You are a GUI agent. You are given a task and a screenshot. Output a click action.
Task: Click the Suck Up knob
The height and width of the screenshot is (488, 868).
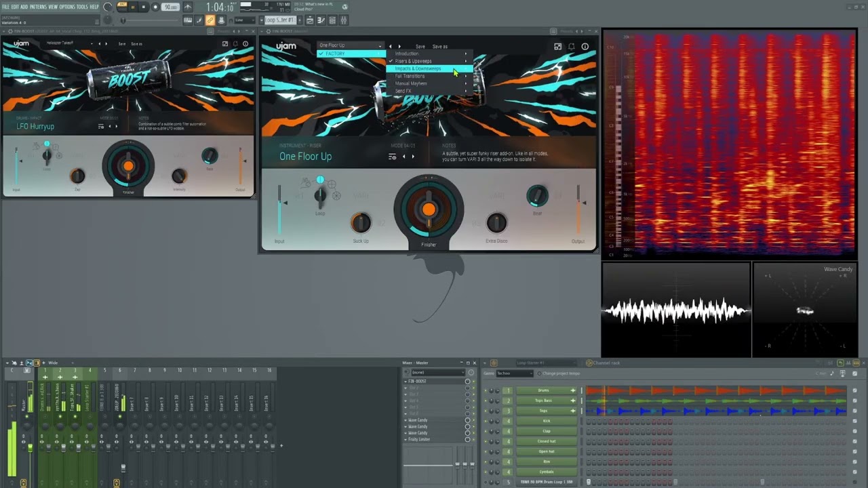pos(361,222)
